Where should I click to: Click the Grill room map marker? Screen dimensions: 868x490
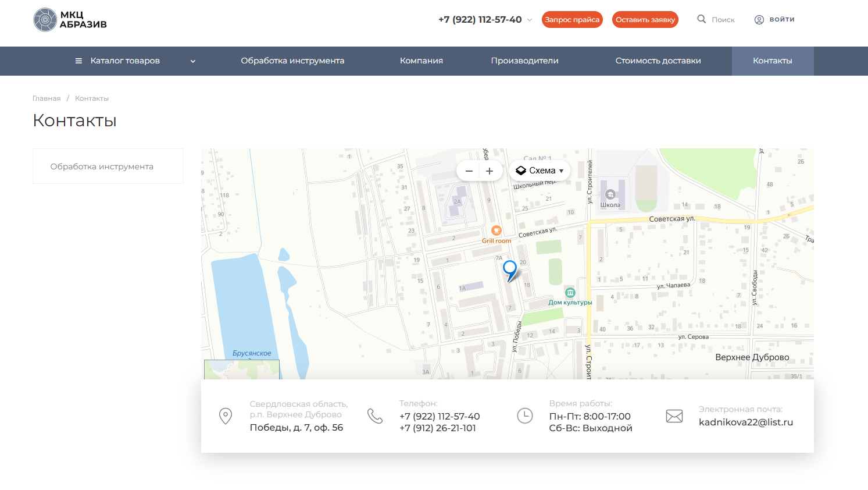coord(496,230)
